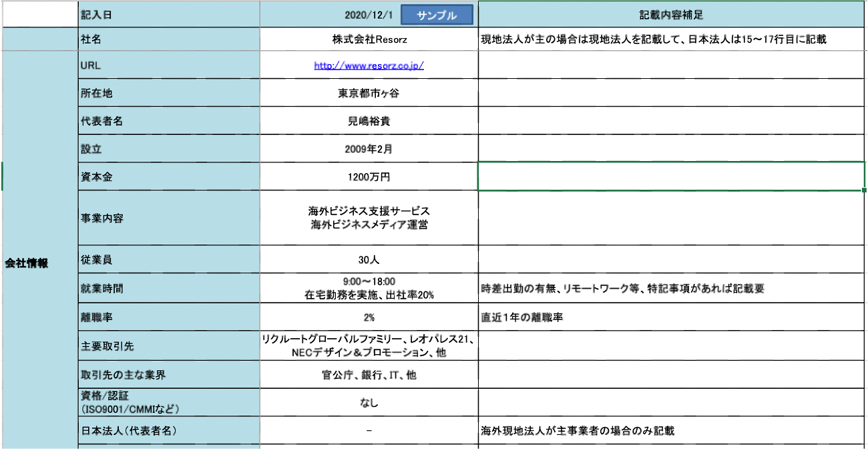Open the http://www.resorz.co.jp/ link
This screenshot has height=449, width=868.
click(x=369, y=65)
